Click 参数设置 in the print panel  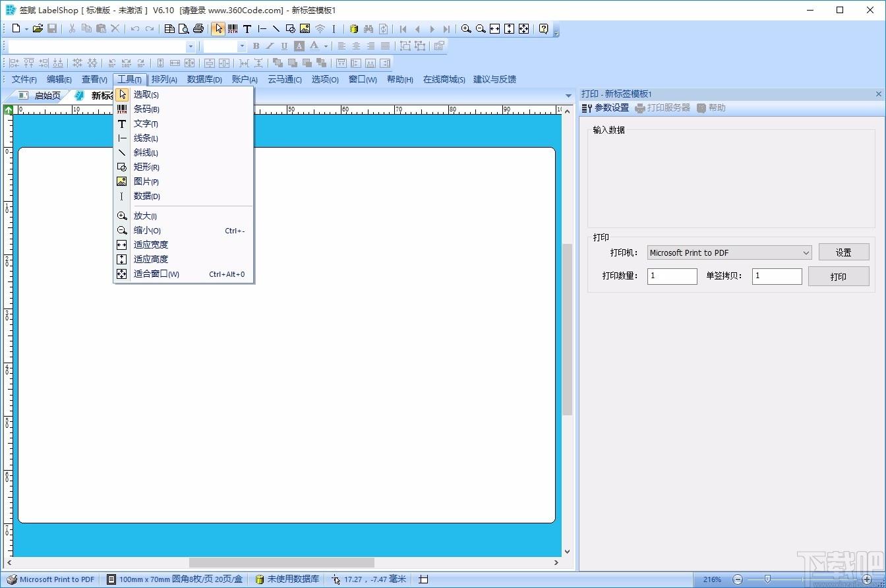pyautogui.click(x=605, y=108)
